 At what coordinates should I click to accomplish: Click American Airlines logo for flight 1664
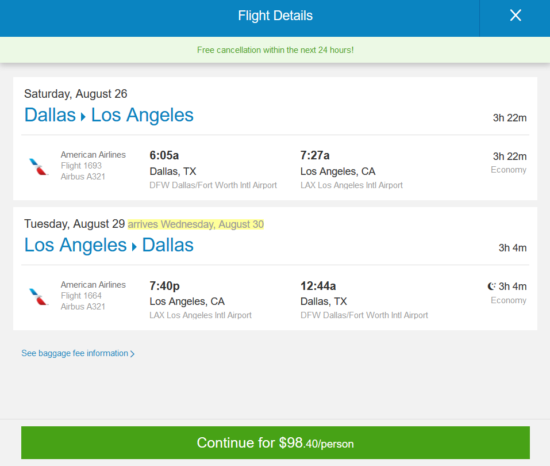click(x=39, y=297)
